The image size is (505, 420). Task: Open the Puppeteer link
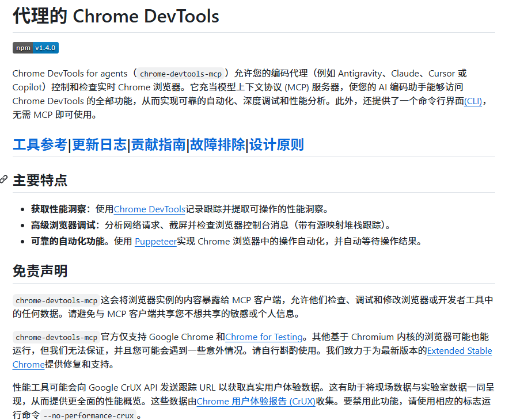click(x=156, y=242)
